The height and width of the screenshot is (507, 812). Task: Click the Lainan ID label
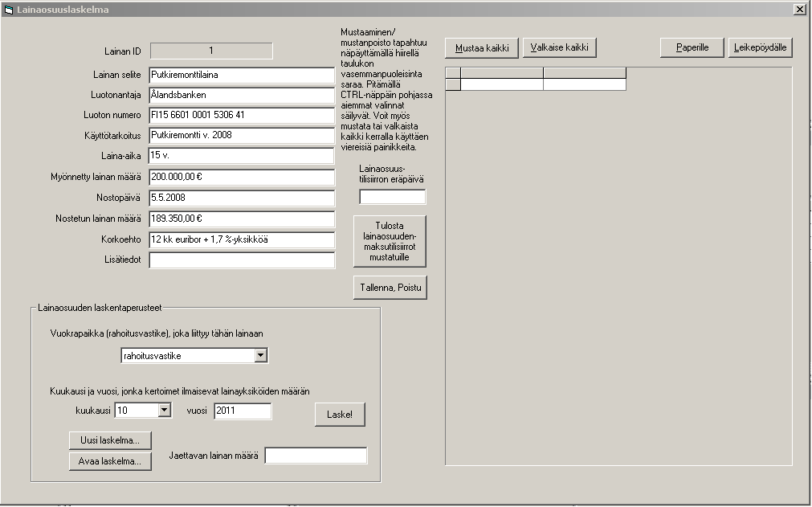123,51
